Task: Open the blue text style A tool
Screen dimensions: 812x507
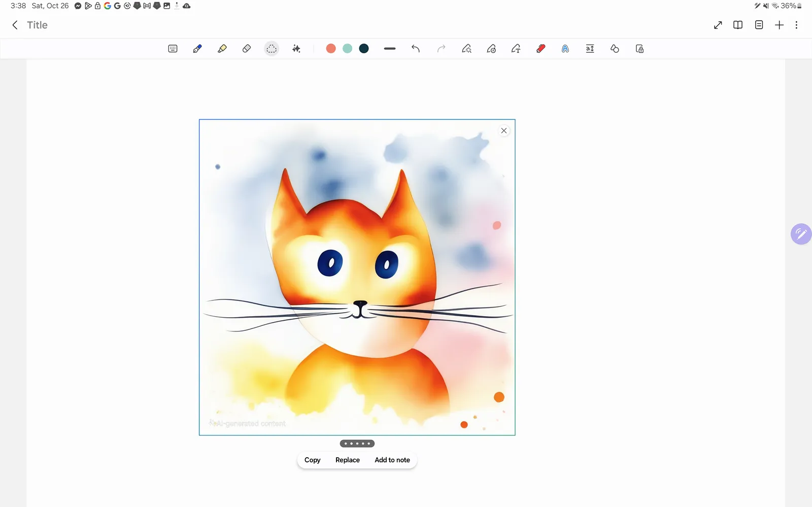Action: click(x=565, y=49)
